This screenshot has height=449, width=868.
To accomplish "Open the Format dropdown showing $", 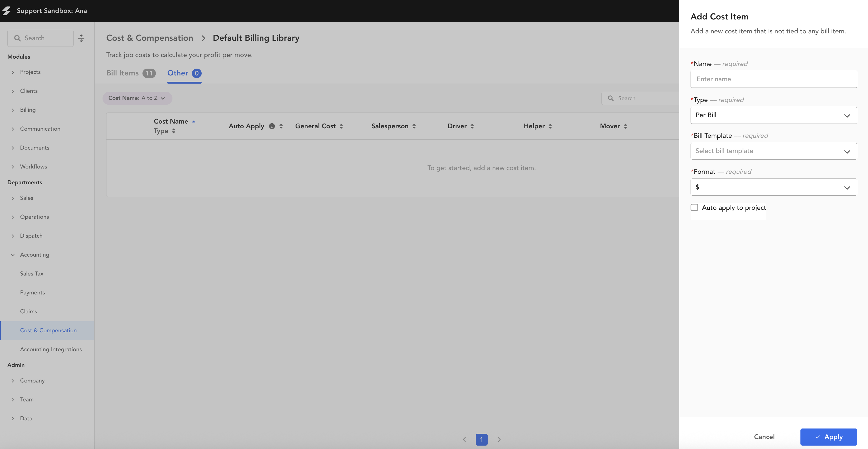I will (x=773, y=187).
